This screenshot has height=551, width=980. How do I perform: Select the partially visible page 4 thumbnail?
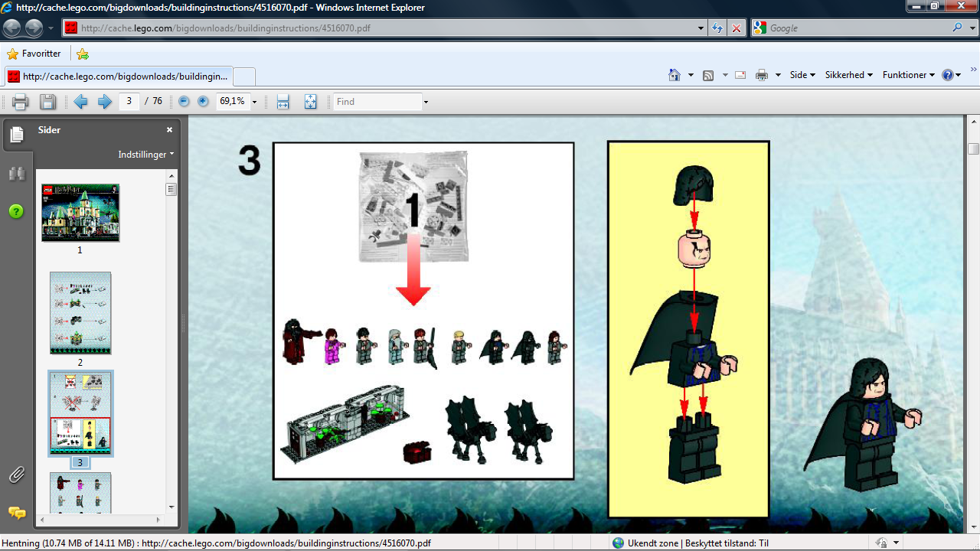pos(80,493)
